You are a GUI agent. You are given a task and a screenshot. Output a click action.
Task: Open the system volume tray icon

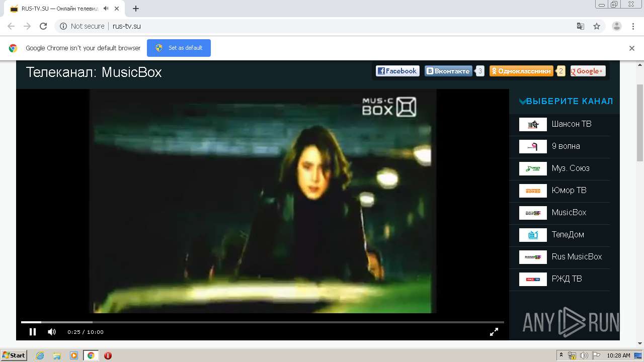click(x=584, y=355)
